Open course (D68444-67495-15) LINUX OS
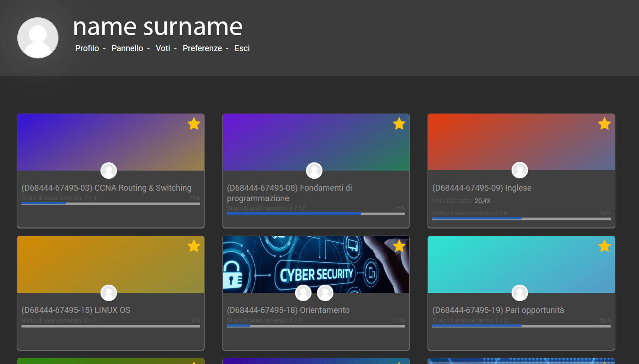 tap(76, 310)
